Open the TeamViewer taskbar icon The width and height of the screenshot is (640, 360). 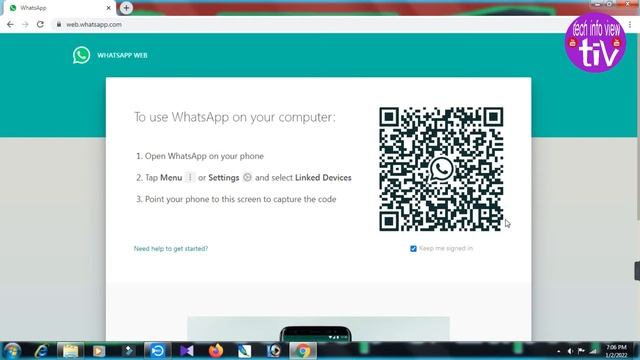tap(157, 351)
